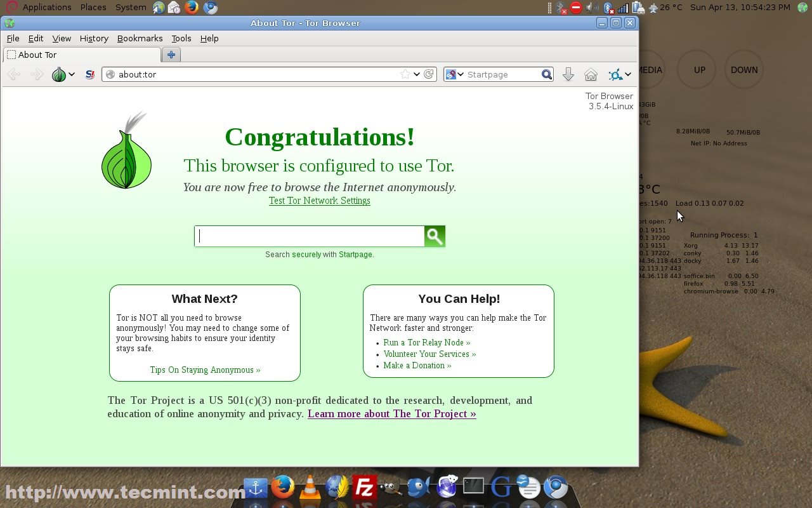The width and height of the screenshot is (812, 508).
Task: Open the document writer dock icon
Action: coord(528,488)
